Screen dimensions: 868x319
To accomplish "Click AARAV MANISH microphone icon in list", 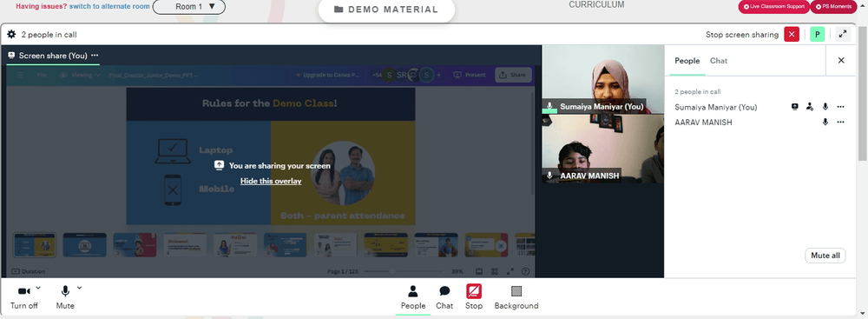I will coord(825,122).
